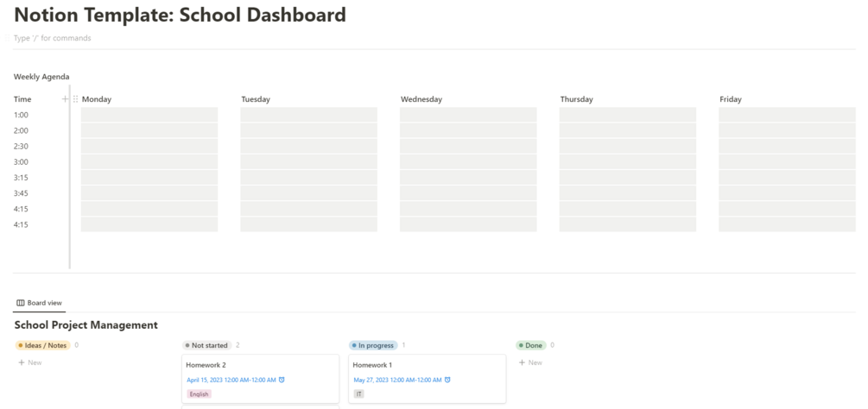This screenshot has width=868, height=409.
Task: Click the drag handle icon before Monday
Action: tap(75, 99)
